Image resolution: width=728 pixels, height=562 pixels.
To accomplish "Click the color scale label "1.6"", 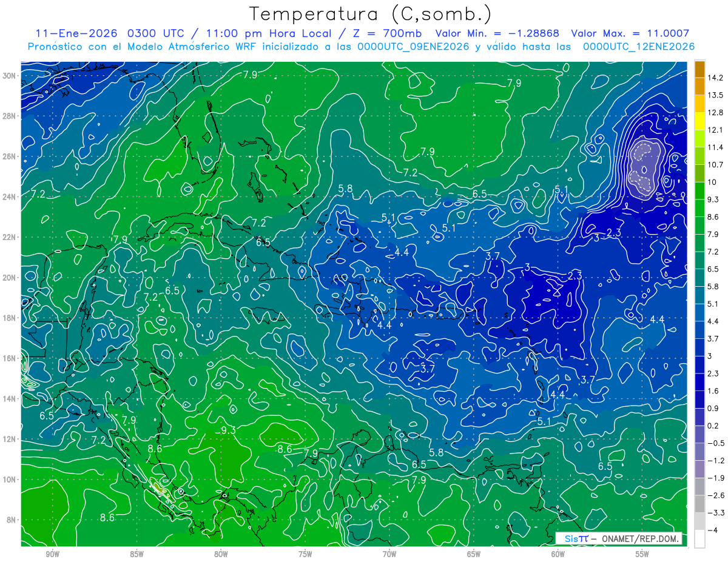I will (713, 391).
